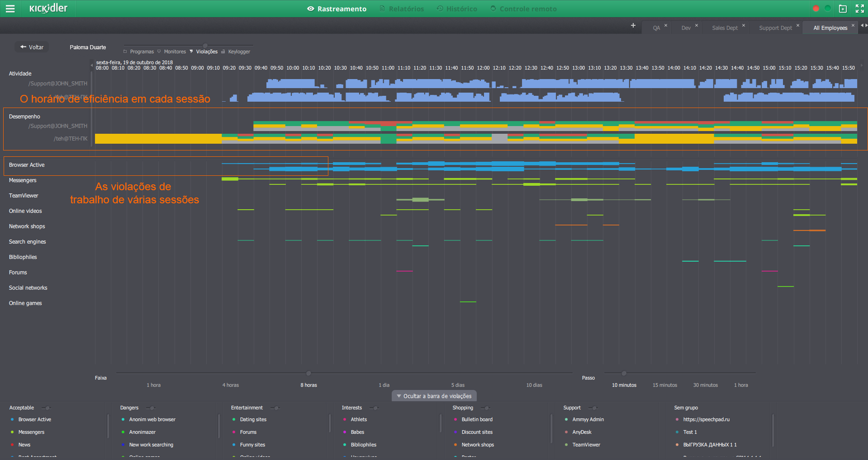The image size is (868, 460).
Task: Set step to 30 minutos
Action: [706, 385]
